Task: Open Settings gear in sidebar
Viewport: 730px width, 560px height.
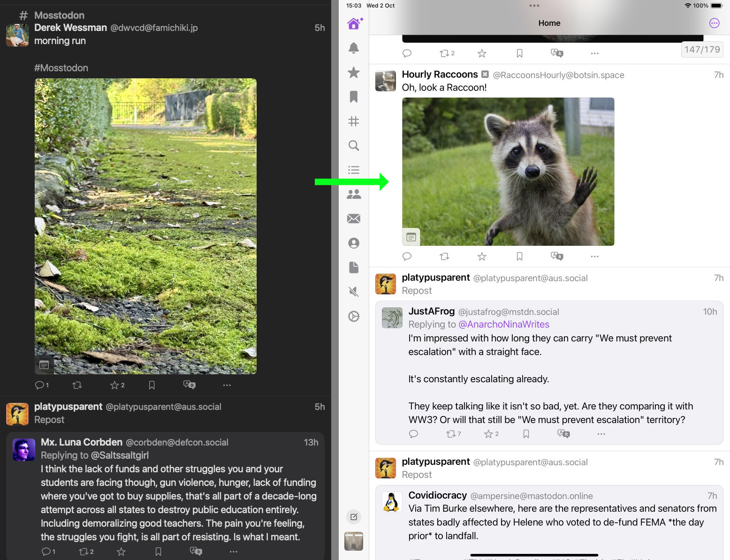Action: point(354,316)
